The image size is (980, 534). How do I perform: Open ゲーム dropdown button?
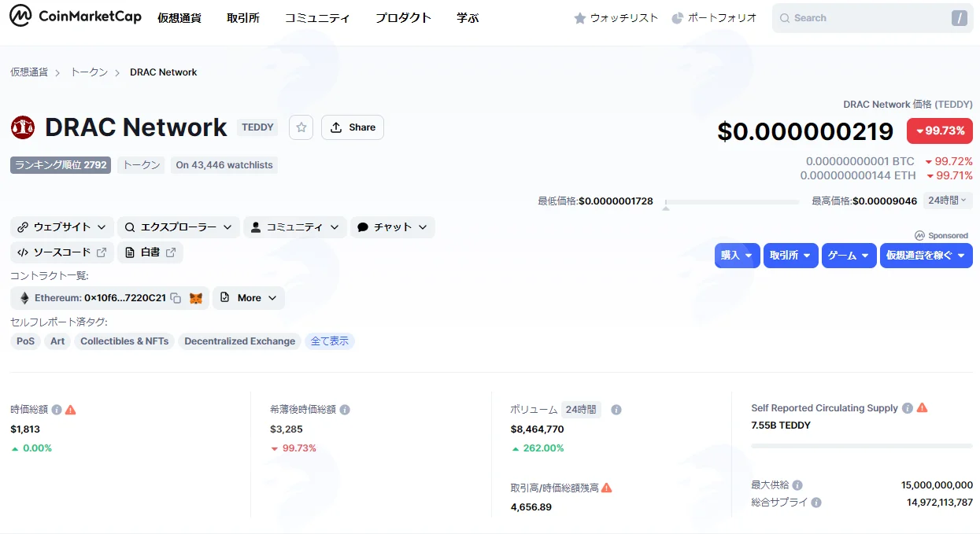(849, 256)
